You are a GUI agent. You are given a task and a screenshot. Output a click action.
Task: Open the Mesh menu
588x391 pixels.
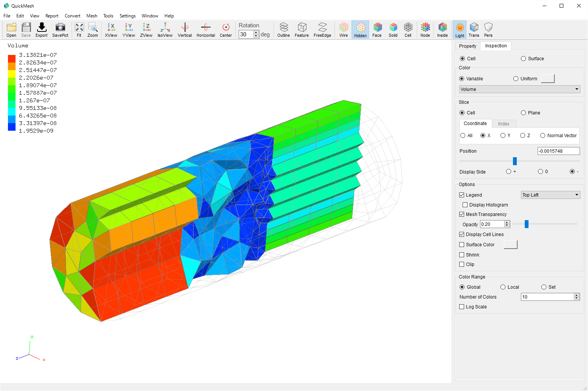point(92,16)
